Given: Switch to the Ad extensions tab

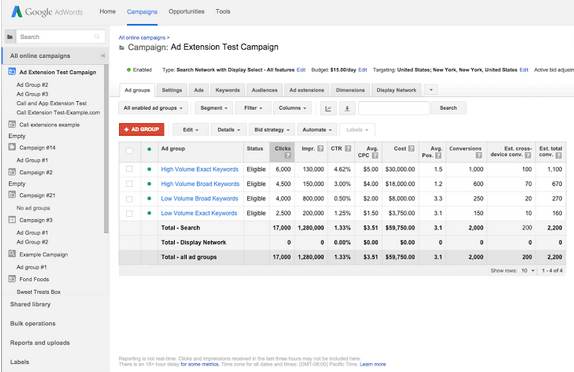Looking at the screenshot, I should pyautogui.click(x=307, y=90).
